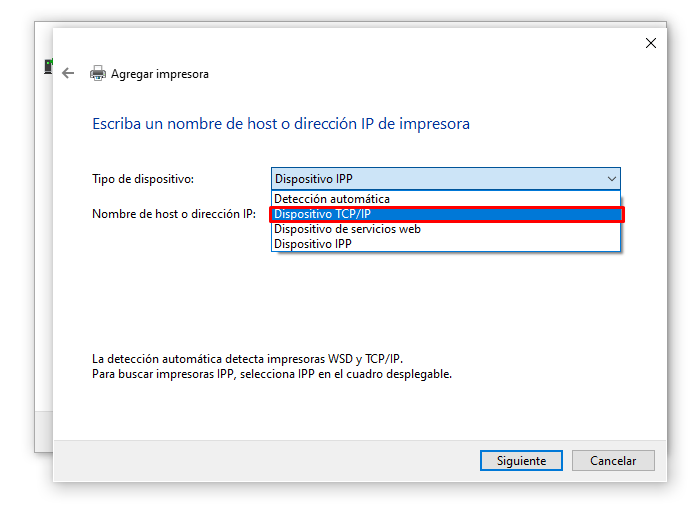Click the Agregar impresora title text

160,74
